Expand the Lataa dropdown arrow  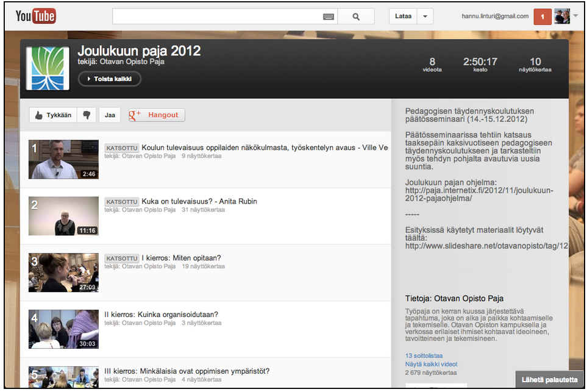[425, 16]
